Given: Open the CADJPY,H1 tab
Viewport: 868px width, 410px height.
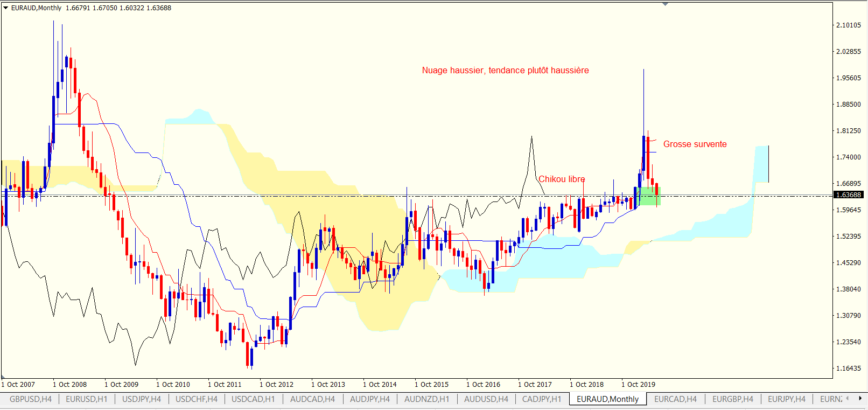Looking at the screenshot, I should click(x=542, y=399).
